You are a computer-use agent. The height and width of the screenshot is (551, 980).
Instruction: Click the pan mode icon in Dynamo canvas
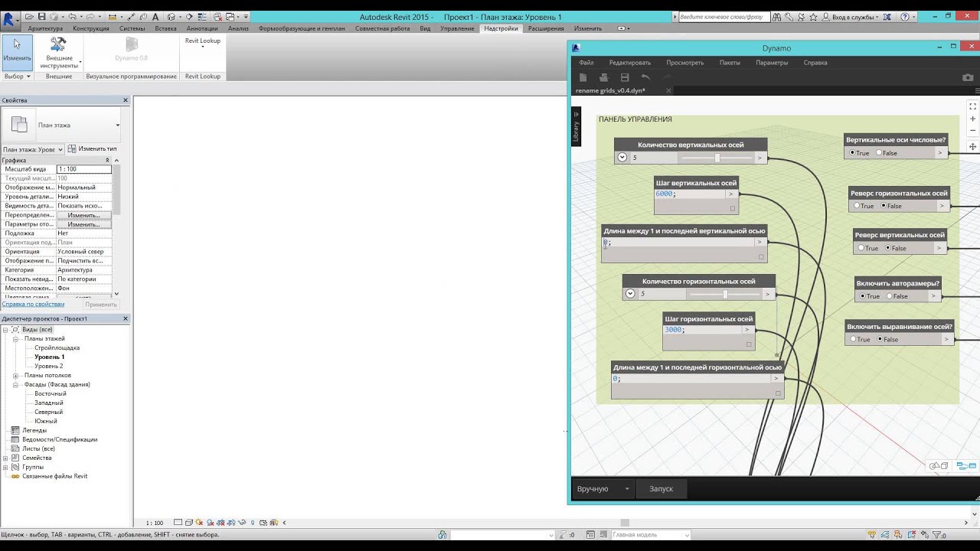click(973, 146)
